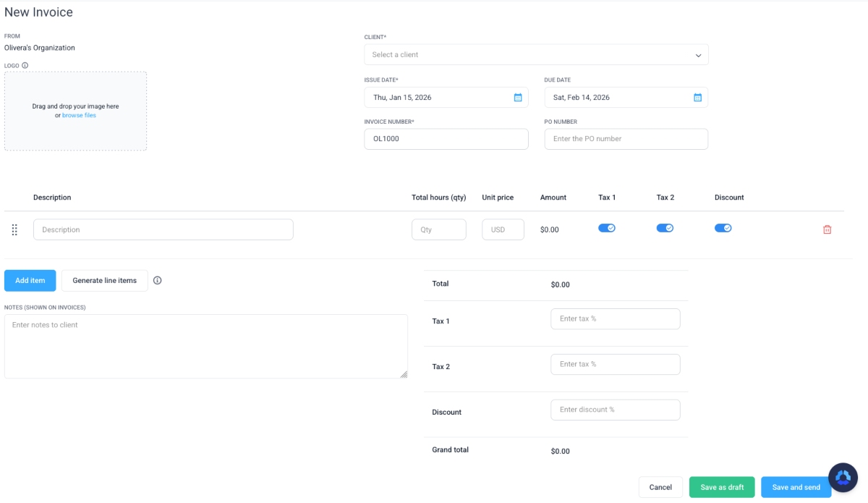
Task: Click the drag handle on the line item row
Action: tap(14, 229)
